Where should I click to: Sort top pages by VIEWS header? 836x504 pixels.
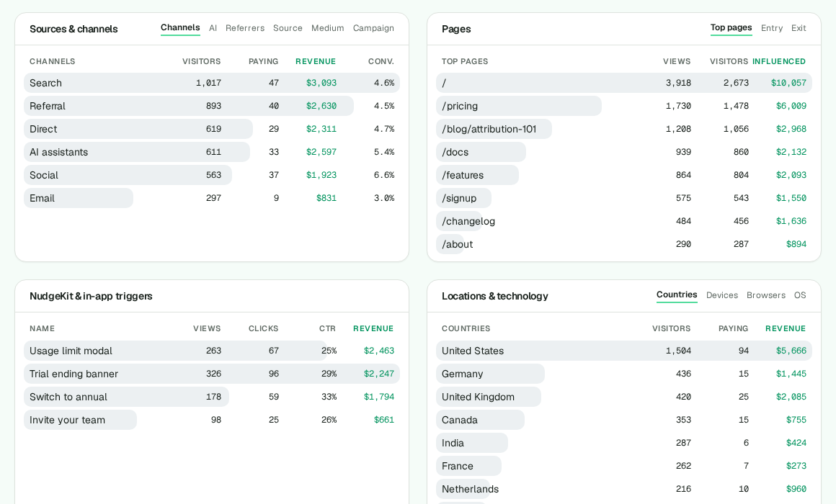click(677, 61)
